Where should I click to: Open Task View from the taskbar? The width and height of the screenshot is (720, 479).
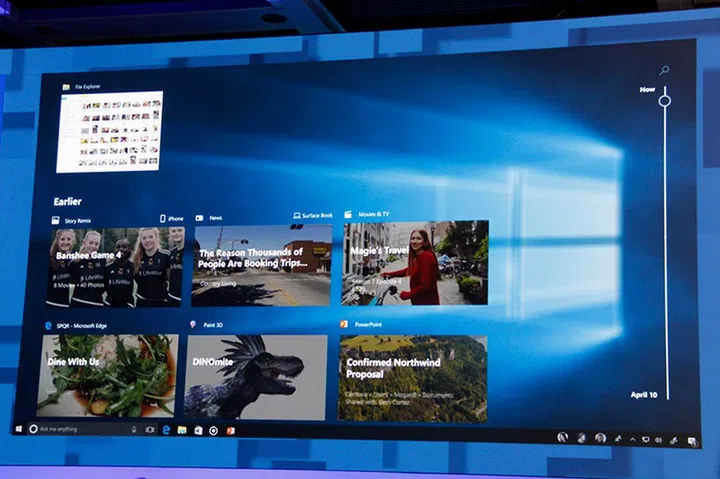point(150,430)
